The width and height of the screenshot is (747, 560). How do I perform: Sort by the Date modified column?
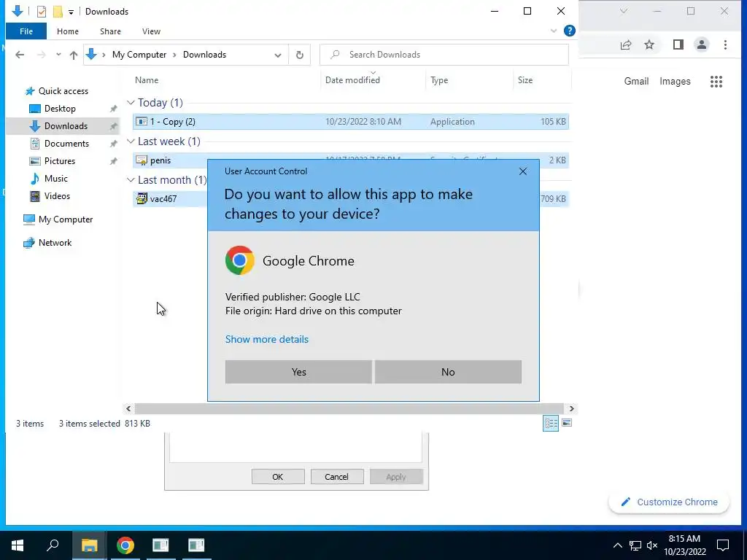click(352, 80)
